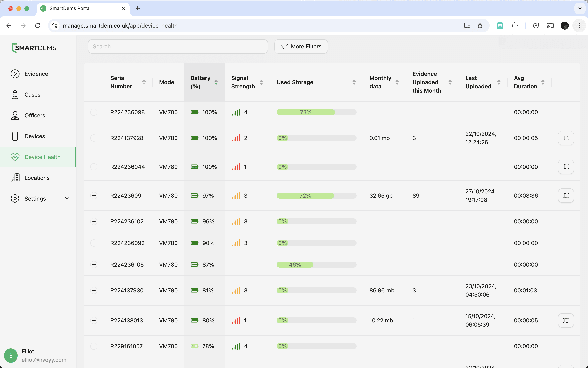The image size is (588, 368).
Task: Click the 73% used storage bar
Action: [x=316, y=112]
